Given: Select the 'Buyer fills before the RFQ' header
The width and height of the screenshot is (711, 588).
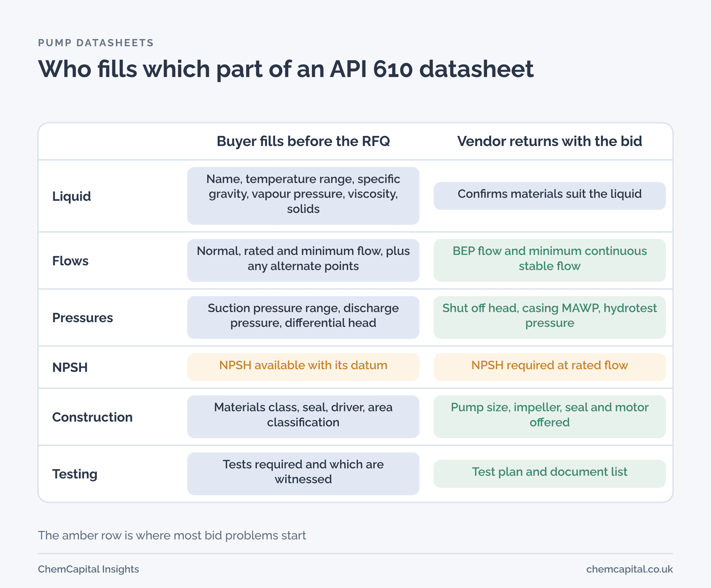Looking at the screenshot, I should (x=303, y=141).
